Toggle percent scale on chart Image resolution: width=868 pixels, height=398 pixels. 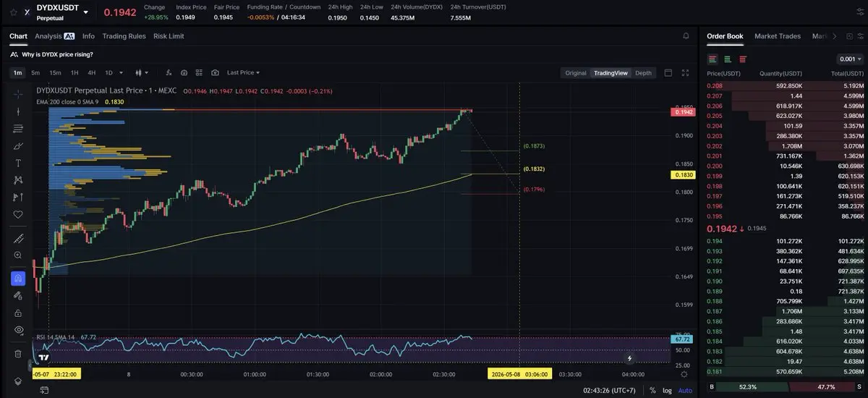(652, 390)
